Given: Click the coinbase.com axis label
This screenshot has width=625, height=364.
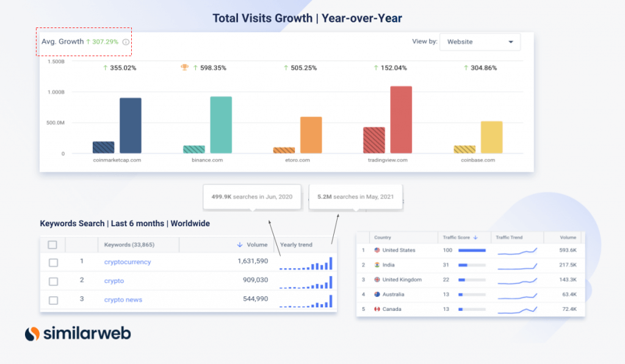Looking at the screenshot, I should pyautogui.click(x=478, y=160).
